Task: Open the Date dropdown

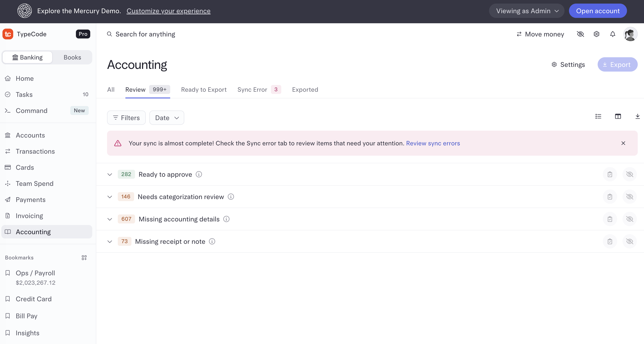Action: [167, 118]
